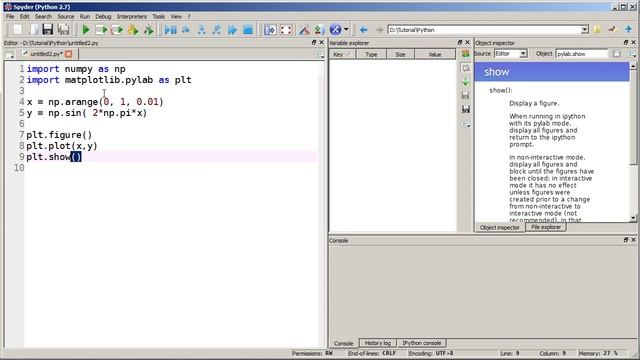Viewport: 640px width, 360px height.
Task: Open Object inspector options button
Action: tap(632, 54)
